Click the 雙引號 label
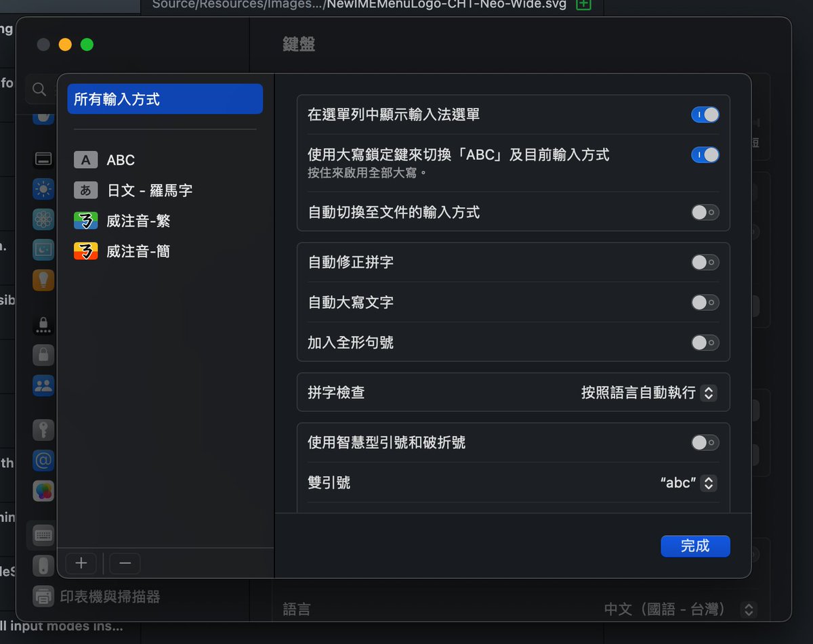 tap(329, 483)
